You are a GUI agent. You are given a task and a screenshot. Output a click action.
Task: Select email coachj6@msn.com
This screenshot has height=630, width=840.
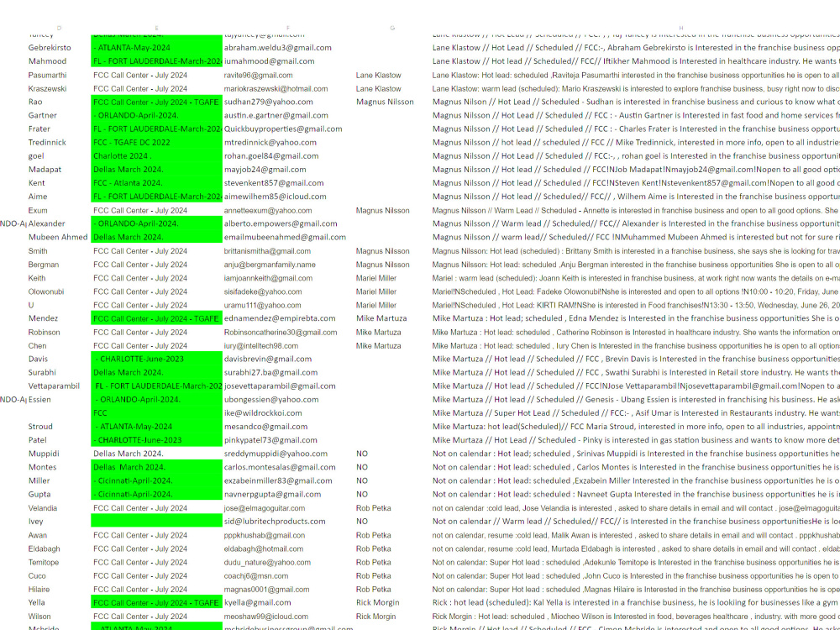[x=255, y=576]
